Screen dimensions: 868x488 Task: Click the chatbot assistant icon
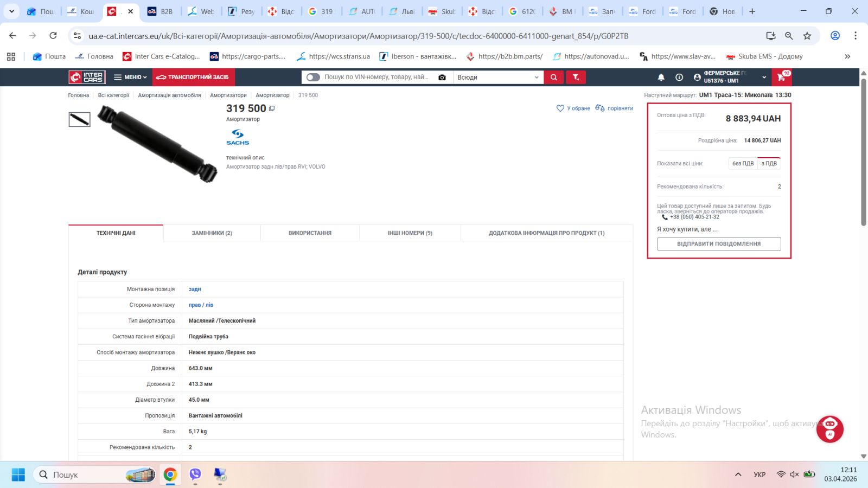(829, 429)
